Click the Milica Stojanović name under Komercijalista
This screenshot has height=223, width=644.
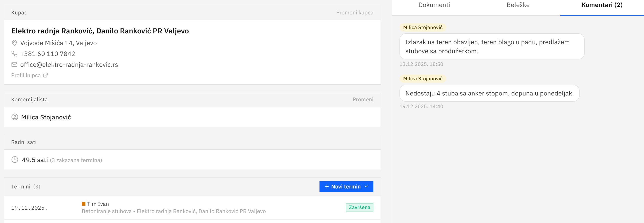click(46, 117)
